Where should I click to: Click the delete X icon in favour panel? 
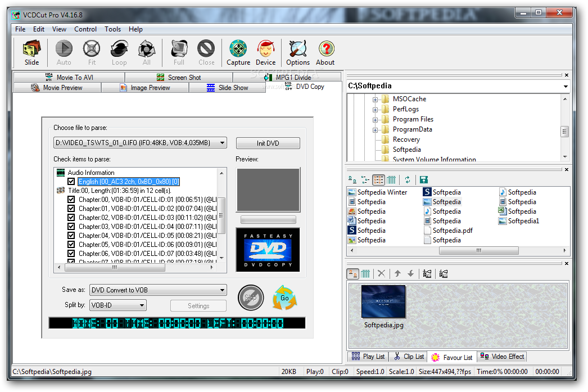click(381, 274)
